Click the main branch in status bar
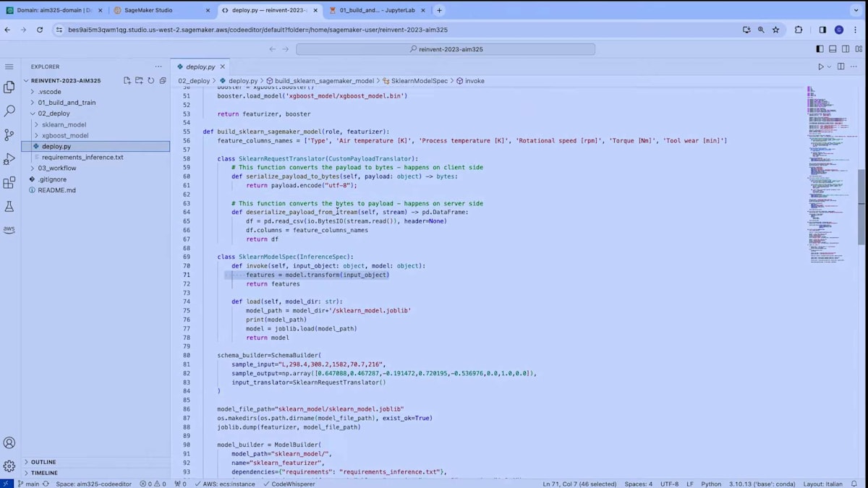Image resolution: width=868 pixels, height=488 pixels. pos(28,484)
